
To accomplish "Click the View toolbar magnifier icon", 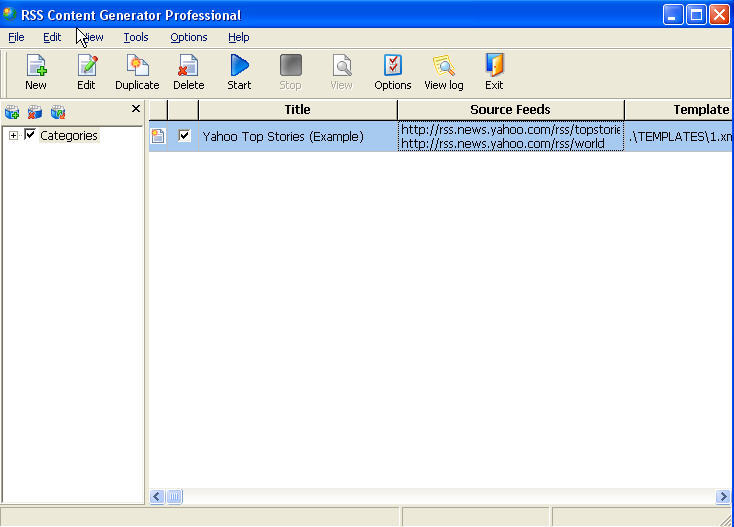I will [x=342, y=66].
